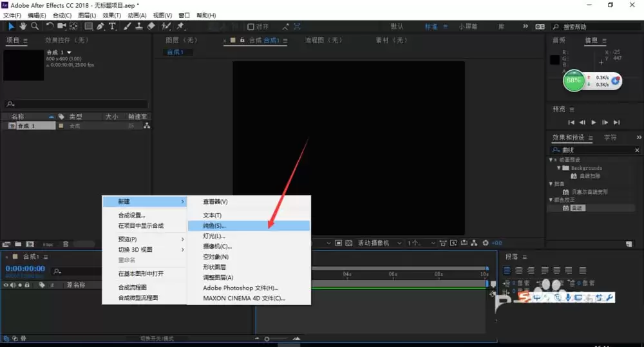Screen dimensions: 644x347
Task: Click 合成设置... in the context menu
Action: click(x=131, y=215)
